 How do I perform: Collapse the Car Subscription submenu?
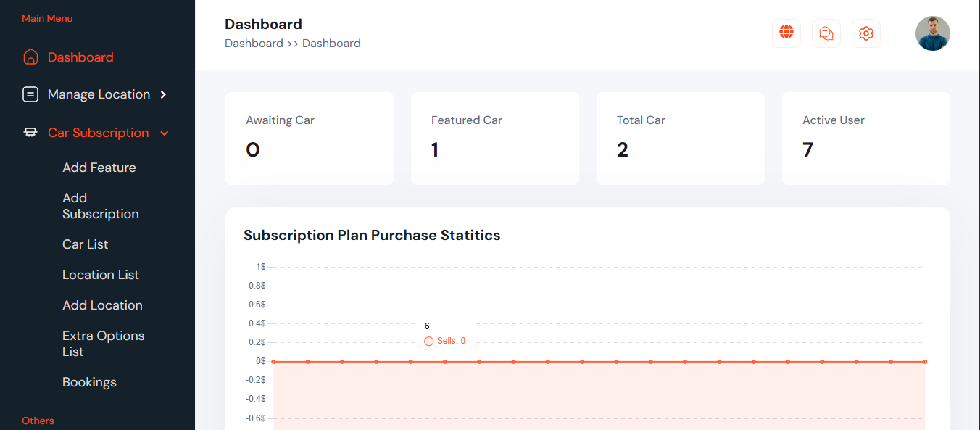click(x=96, y=133)
